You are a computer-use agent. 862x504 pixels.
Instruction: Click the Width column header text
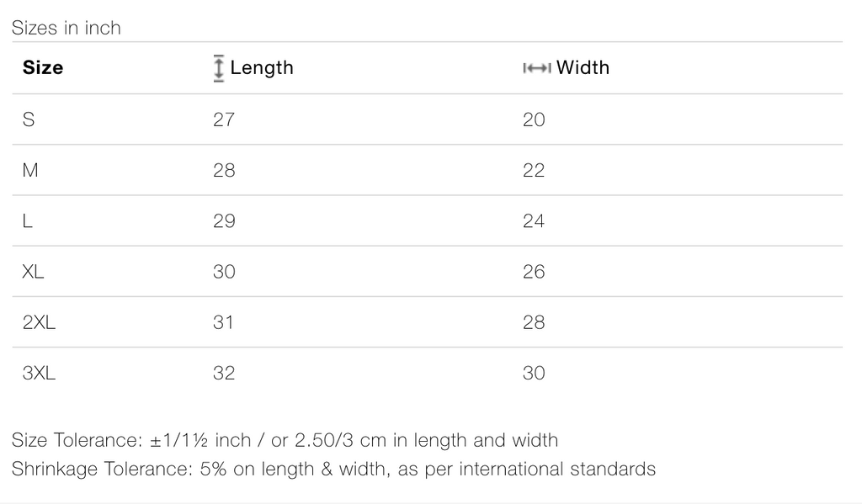583,68
